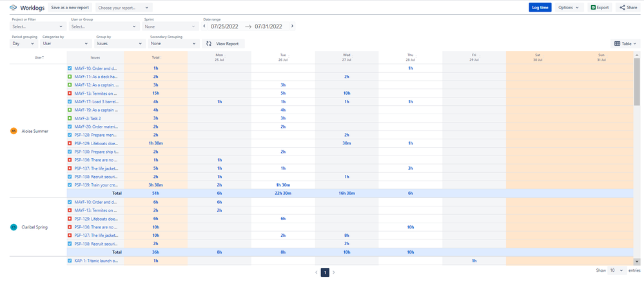Click the story icon beside MAYF-12
Image resolution: width=644 pixels, height=282 pixels.
70,85
